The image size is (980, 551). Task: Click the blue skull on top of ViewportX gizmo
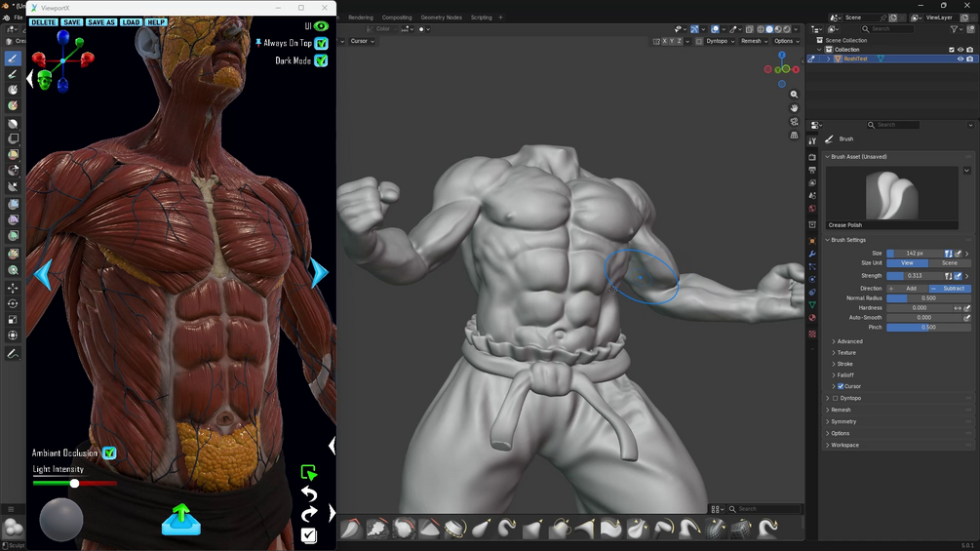[x=63, y=38]
